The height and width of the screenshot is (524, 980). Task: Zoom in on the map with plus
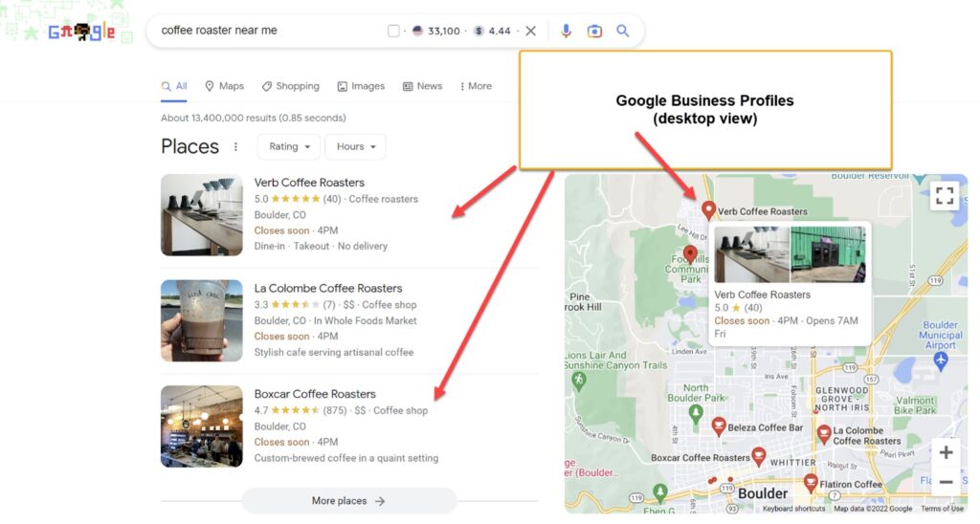coord(946,452)
